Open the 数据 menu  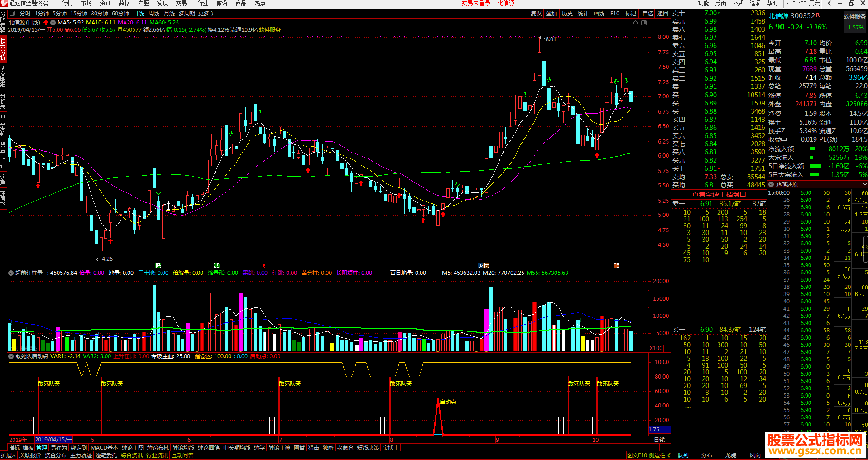[125, 3]
